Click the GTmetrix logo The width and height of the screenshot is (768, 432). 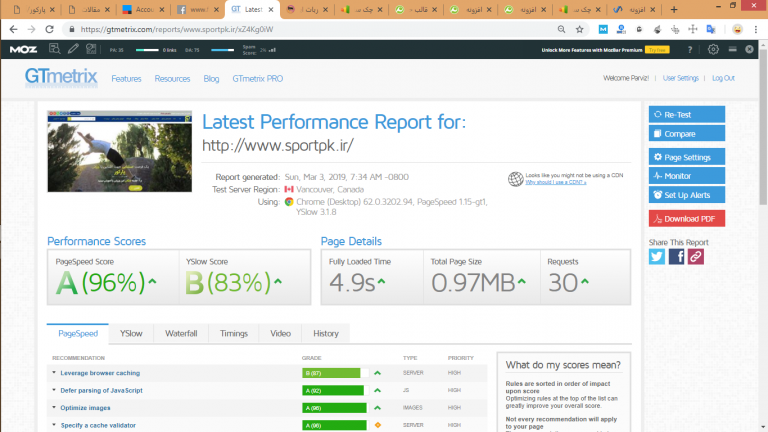click(61, 77)
